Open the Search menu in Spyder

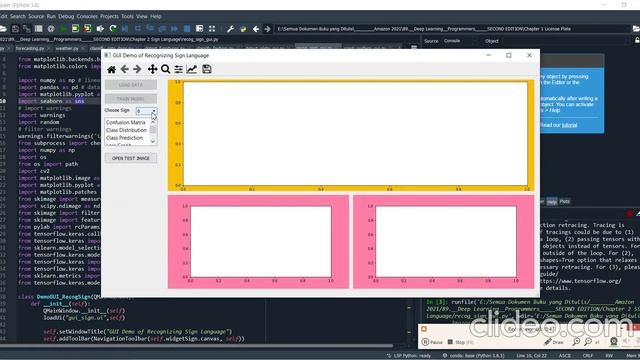click(x=18, y=16)
